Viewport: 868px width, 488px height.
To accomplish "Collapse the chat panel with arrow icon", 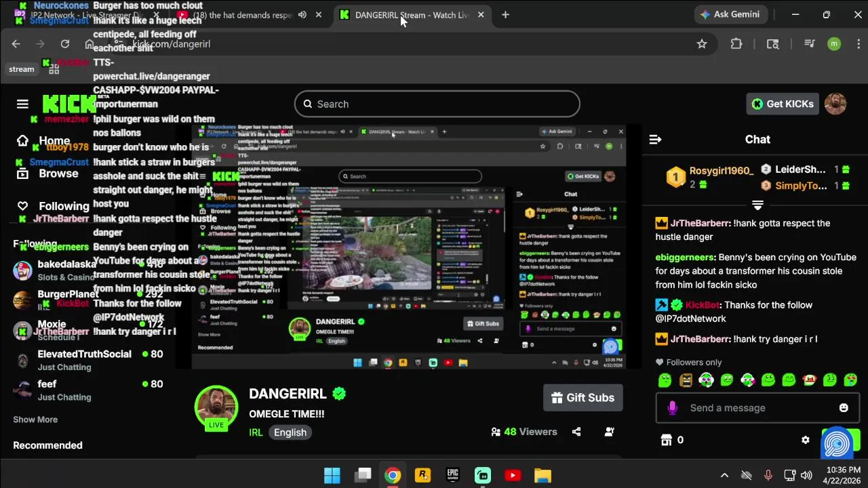I will pyautogui.click(x=655, y=139).
